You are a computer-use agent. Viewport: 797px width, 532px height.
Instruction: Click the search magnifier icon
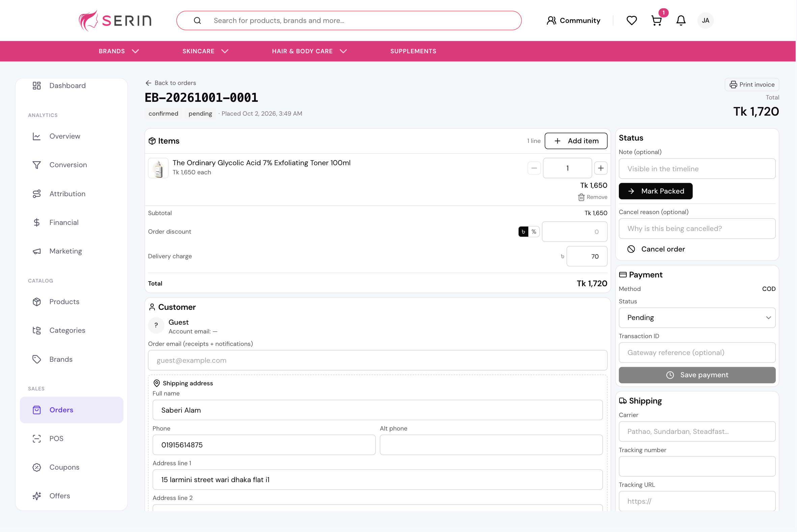[x=197, y=20]
